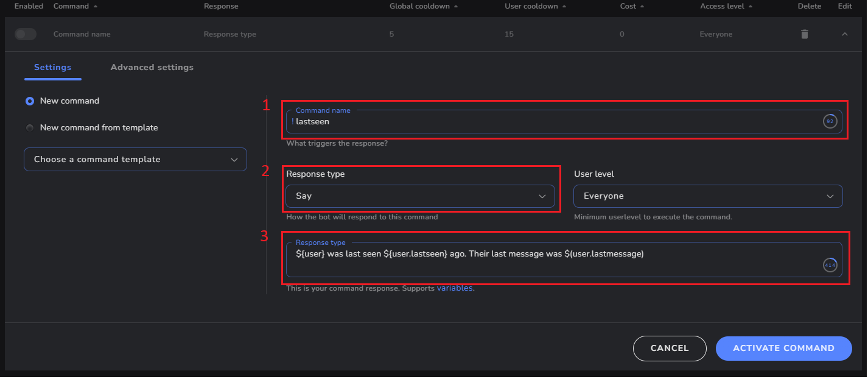Screen dimensions: 868x379
Task: Open the Choose a command template dropdown
Action: coord(135,159)
